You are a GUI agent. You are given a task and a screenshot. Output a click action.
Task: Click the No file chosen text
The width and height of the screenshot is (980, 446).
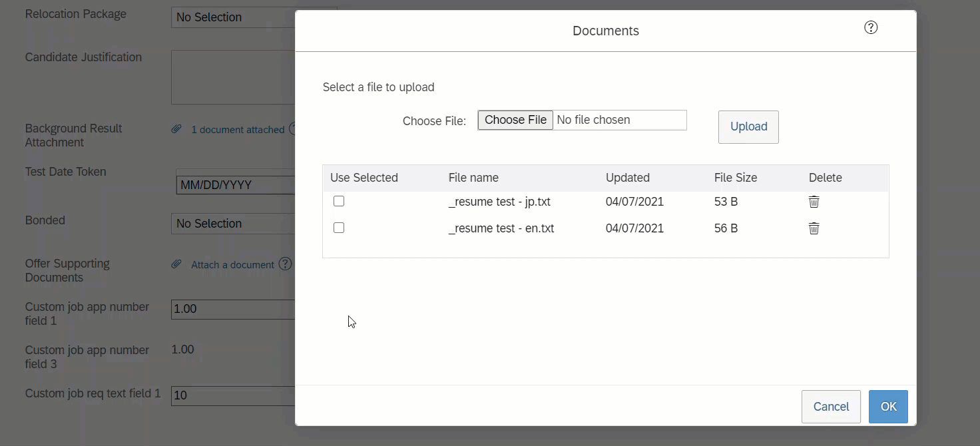[593, 120]
